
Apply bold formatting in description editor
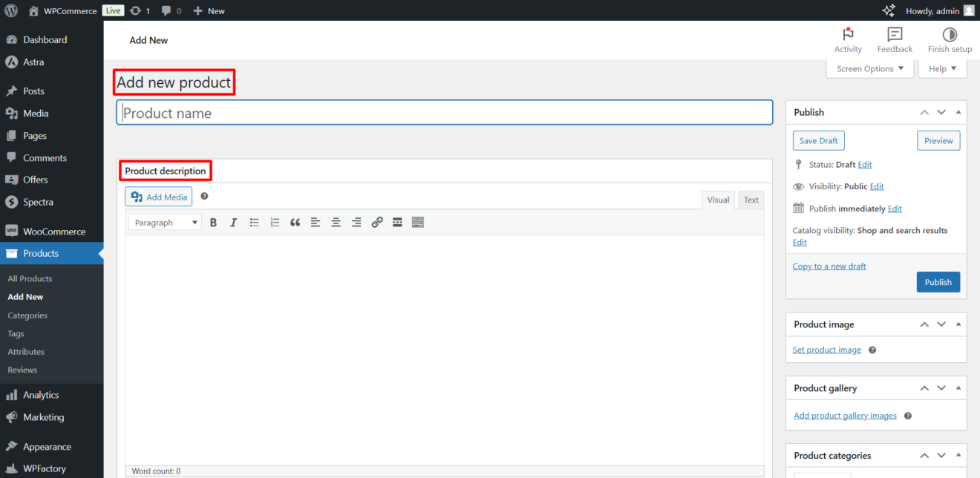[x=213, y=222]
